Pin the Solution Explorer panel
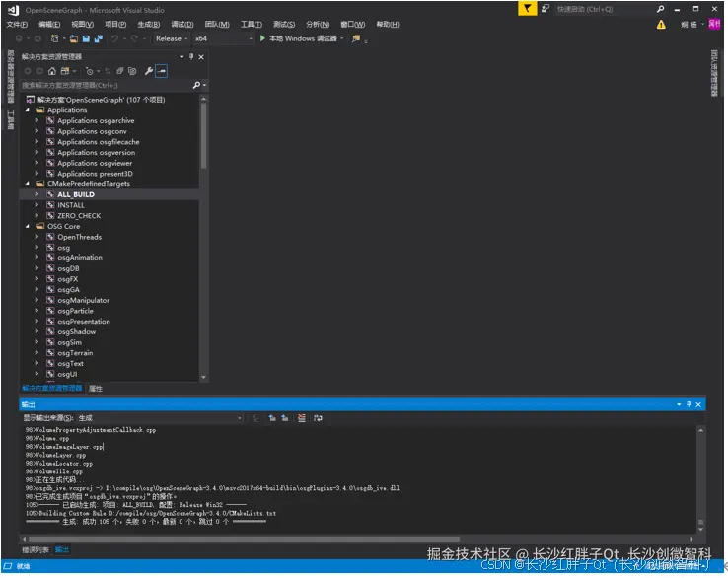The image size is (728, 578). (191, 56)
